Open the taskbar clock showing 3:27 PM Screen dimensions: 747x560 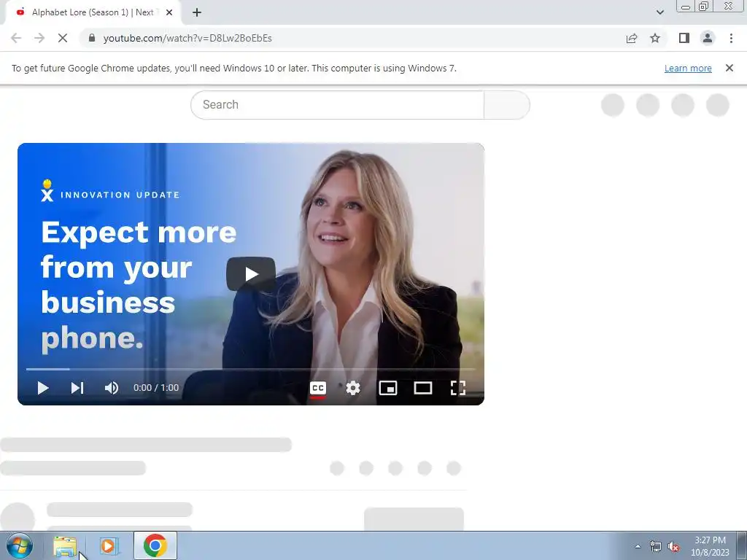710,546
